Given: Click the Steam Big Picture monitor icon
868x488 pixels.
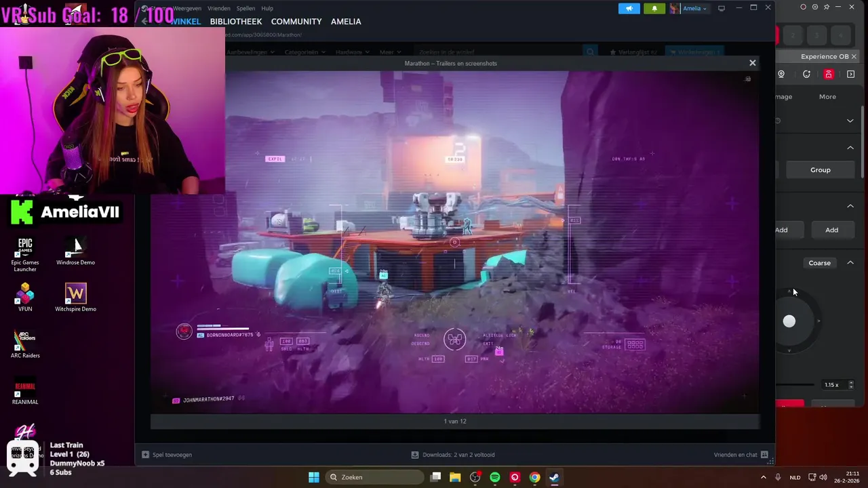Looking at the screenshot, I should click(x=722, y=8).
